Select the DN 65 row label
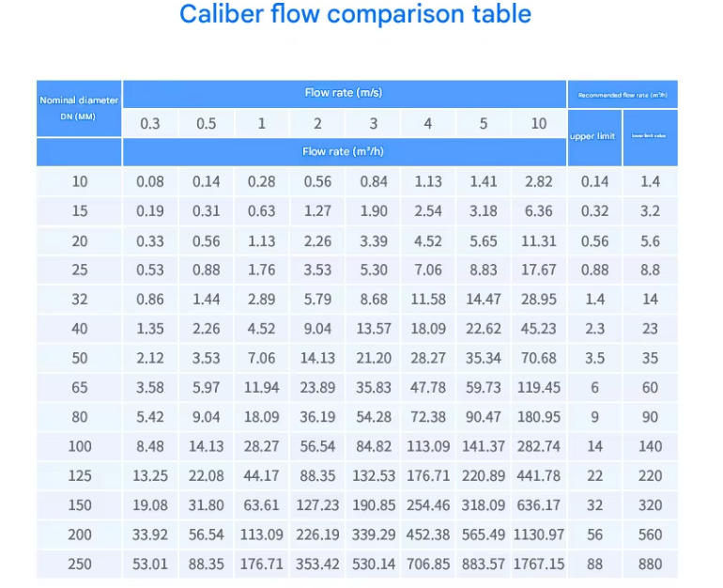The height and width of the screenshot is (588, 723). pos(80,387)
